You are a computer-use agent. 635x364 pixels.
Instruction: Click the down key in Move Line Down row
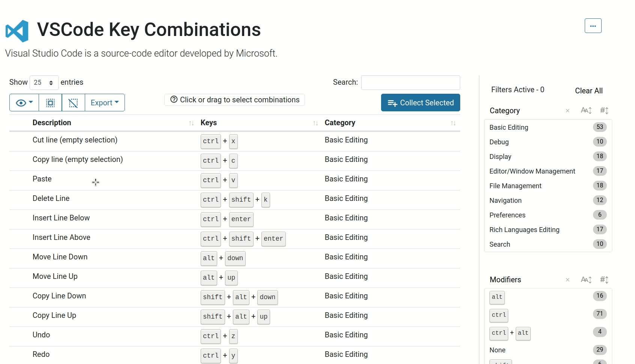pyautogui.click(x=235, y=258)
